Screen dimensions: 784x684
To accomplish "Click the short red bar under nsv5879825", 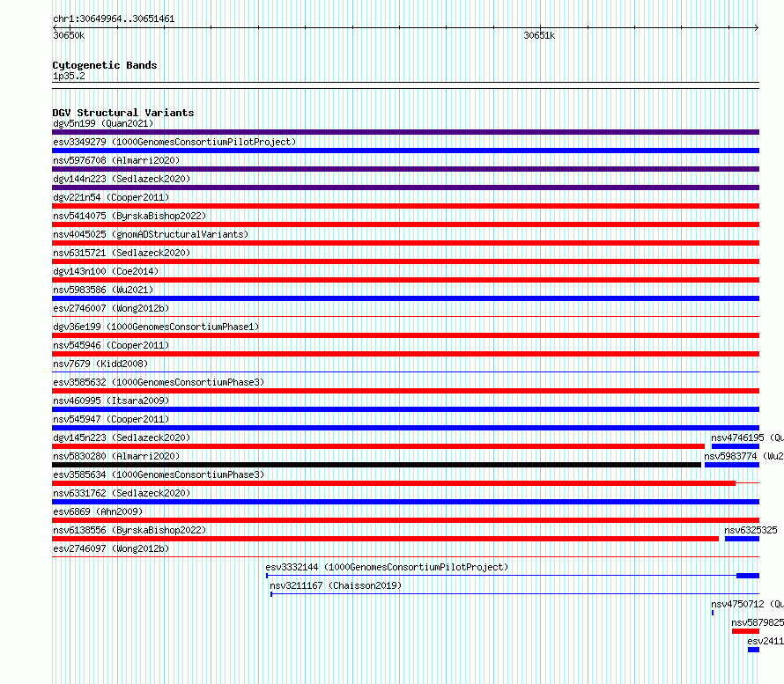I will (x=745, y=631).
